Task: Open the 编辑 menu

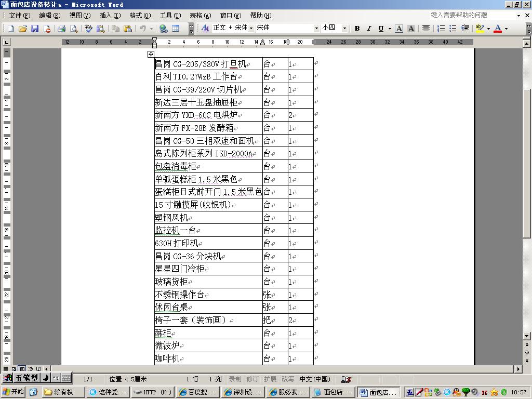Action: 49,16
